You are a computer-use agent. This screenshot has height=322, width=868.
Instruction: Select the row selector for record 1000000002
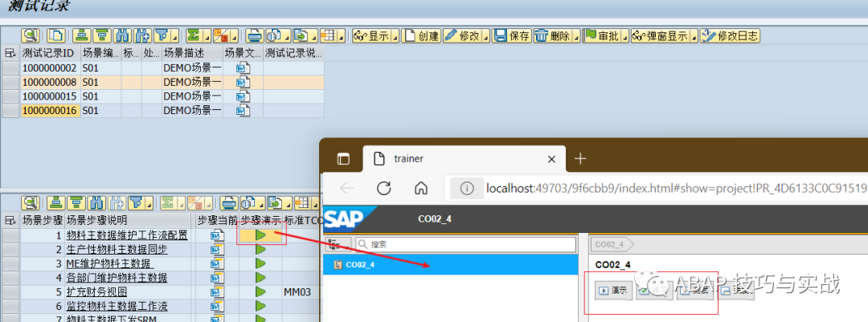tap(10, 67)
